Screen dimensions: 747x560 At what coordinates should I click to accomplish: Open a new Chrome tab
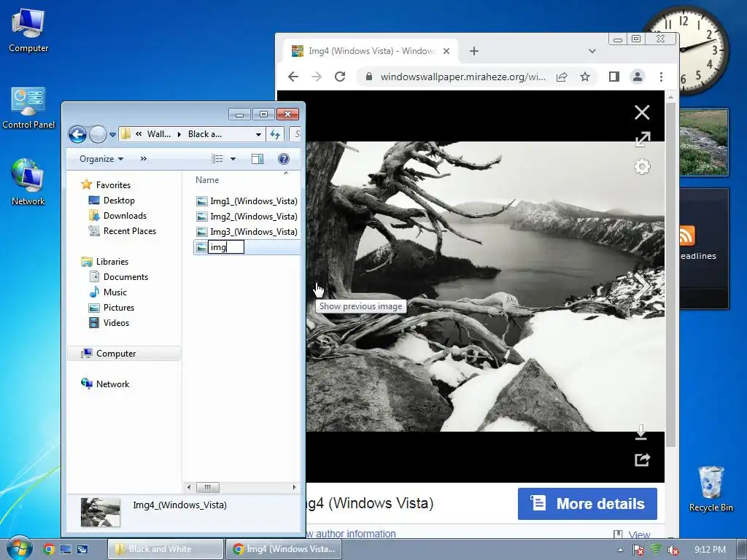coord(474,51)
